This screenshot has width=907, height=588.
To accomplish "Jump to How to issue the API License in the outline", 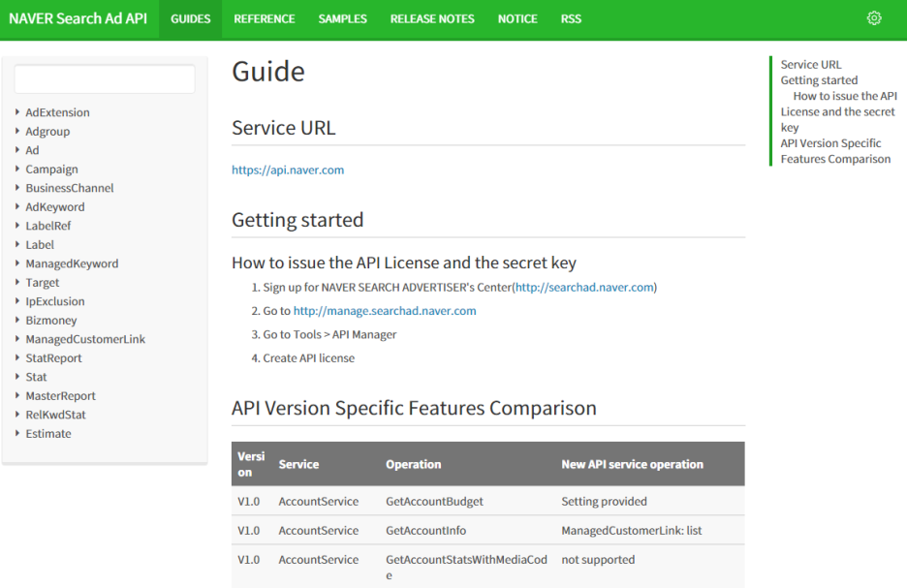I will point(839,111).
